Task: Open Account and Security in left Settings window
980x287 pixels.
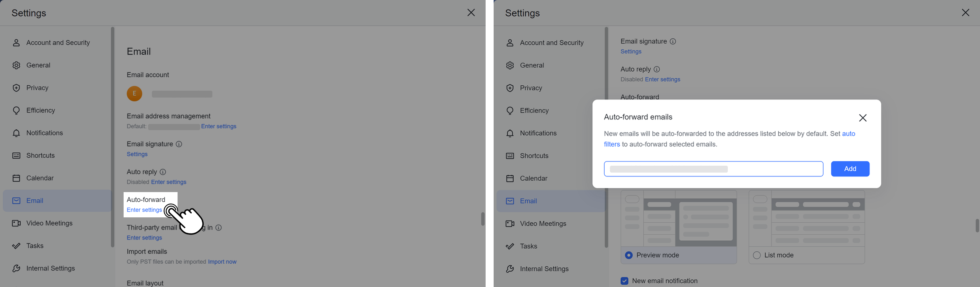Action: click(x=57, y=43)
